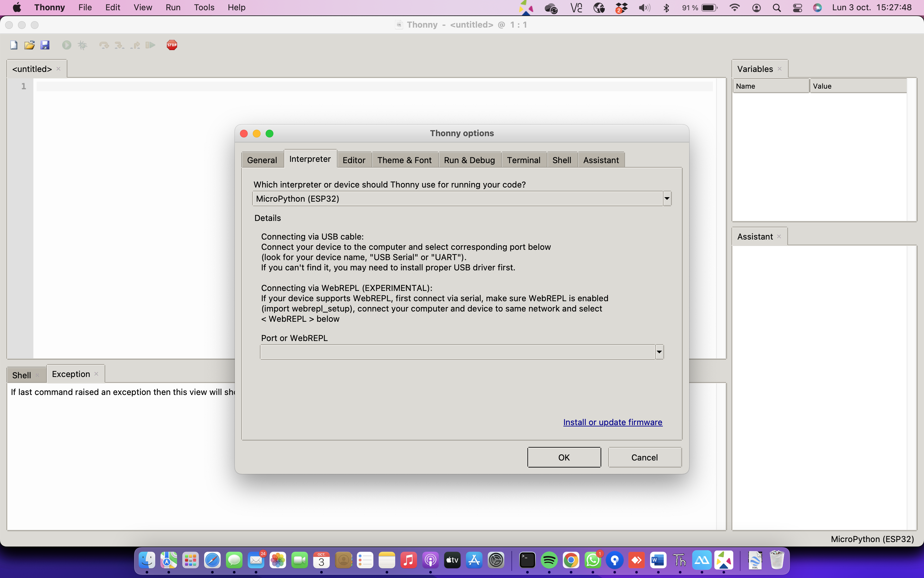
Task: Click the Step into toolbar icon
Action: [119, 45]
